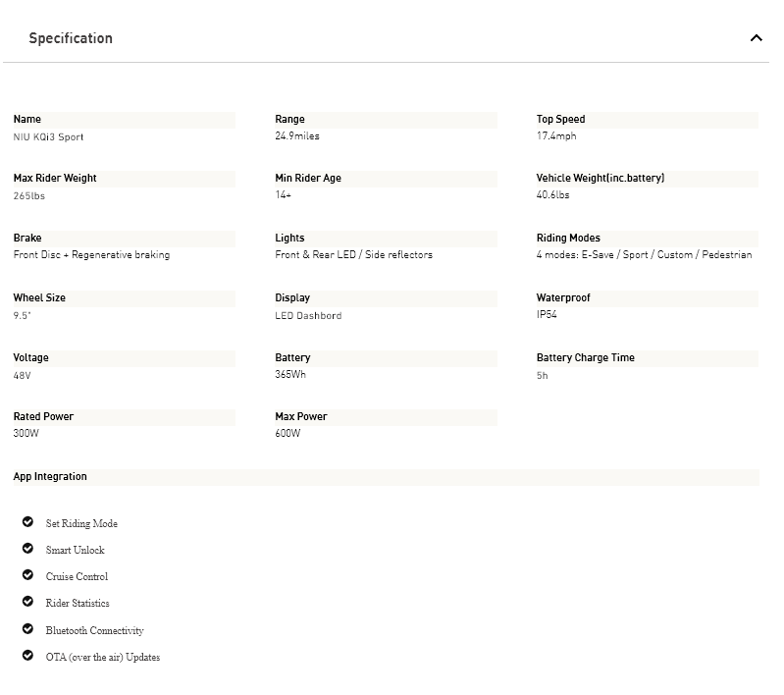Viewport: 784px width, 695px height.
Task: Click the 'App Integration' heading
Action: point(50,477)
